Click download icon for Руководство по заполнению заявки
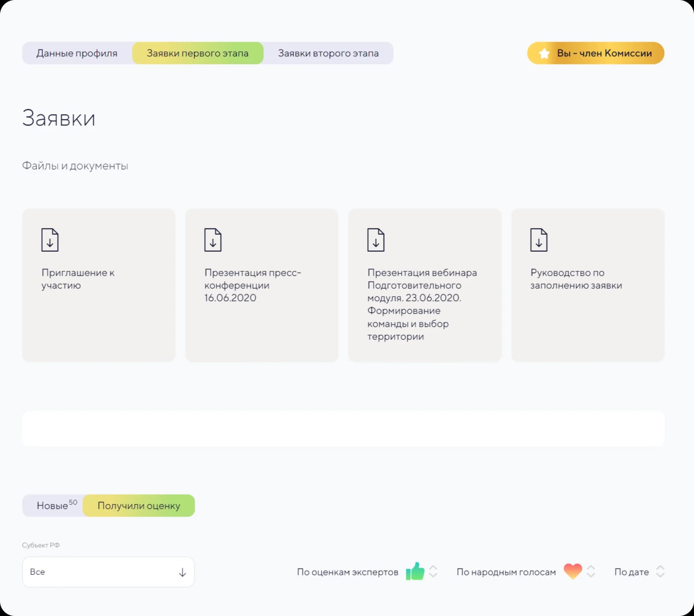This screenshot has width=694, height=616. coord(539,240)
